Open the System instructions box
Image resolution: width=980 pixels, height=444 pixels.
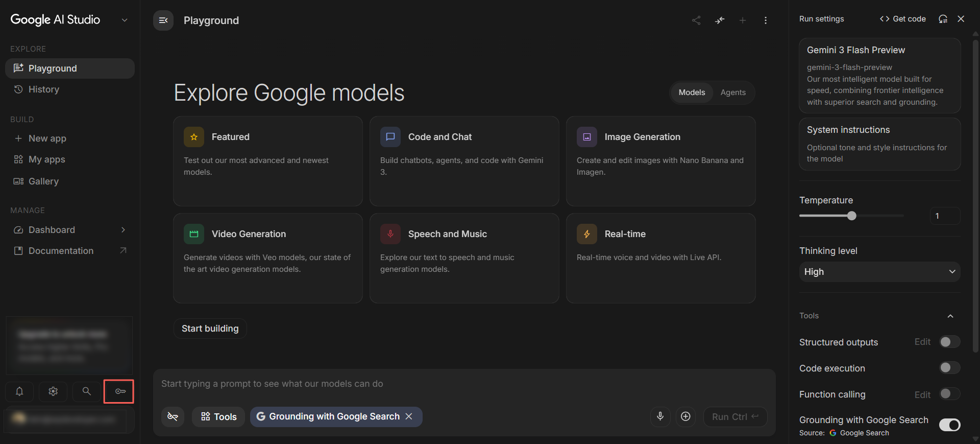pyautogui.click(x=879, y=144)
